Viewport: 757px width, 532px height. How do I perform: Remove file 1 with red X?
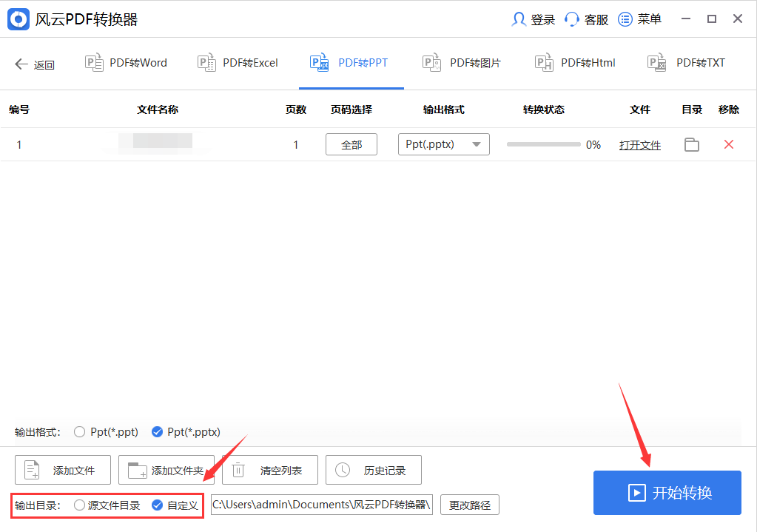(729, 144)
